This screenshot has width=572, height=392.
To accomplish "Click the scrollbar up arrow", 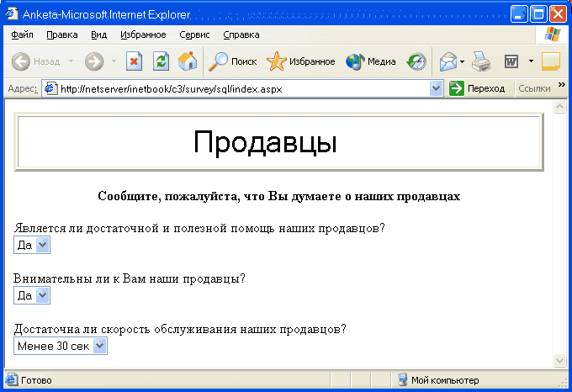I will tap(559, 107).
